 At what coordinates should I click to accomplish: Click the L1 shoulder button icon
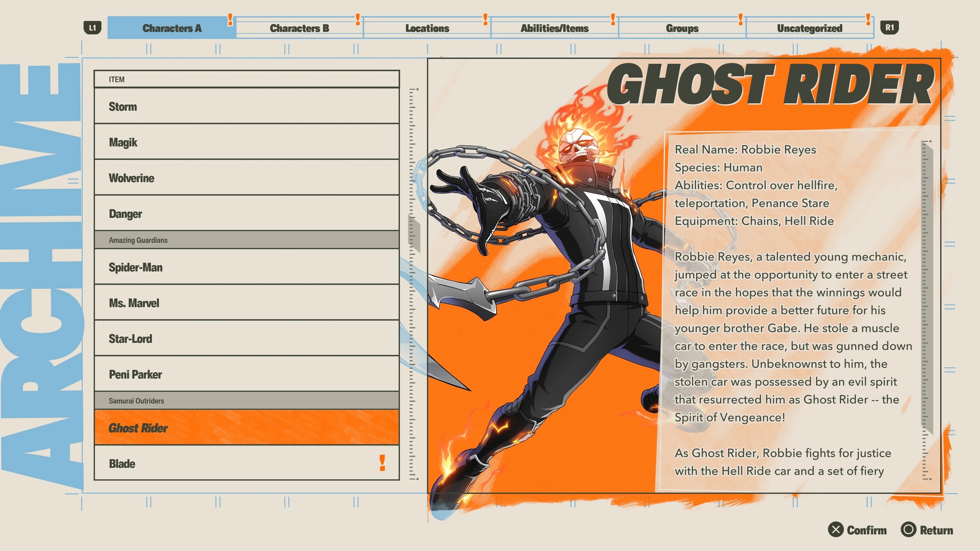point(92,28)
